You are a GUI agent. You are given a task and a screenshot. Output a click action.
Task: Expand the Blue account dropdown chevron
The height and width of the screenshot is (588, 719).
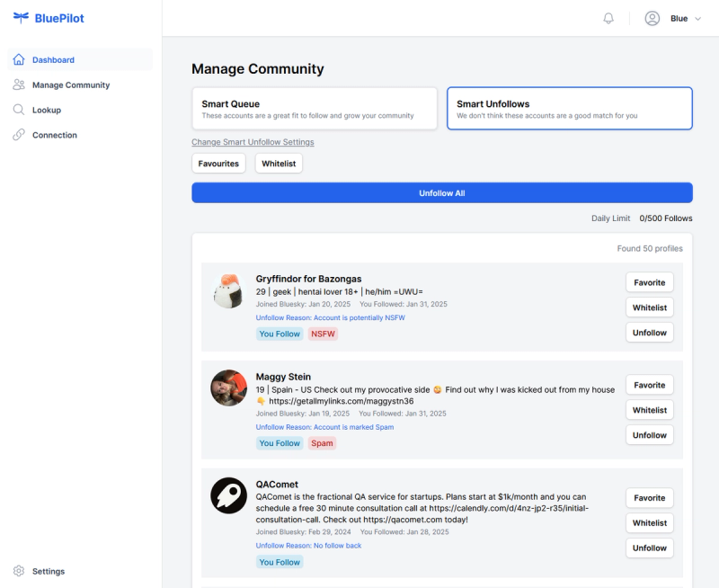(x=697, y=19)
